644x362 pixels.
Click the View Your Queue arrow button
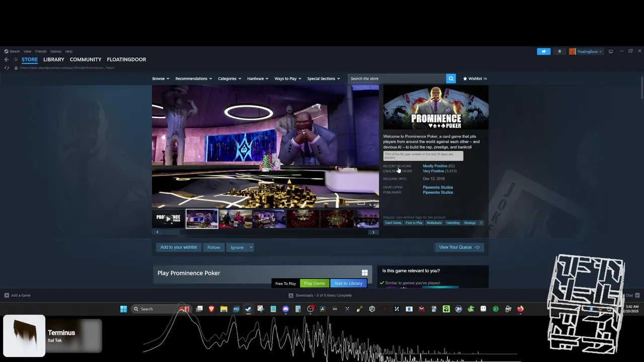click(459, 247)
